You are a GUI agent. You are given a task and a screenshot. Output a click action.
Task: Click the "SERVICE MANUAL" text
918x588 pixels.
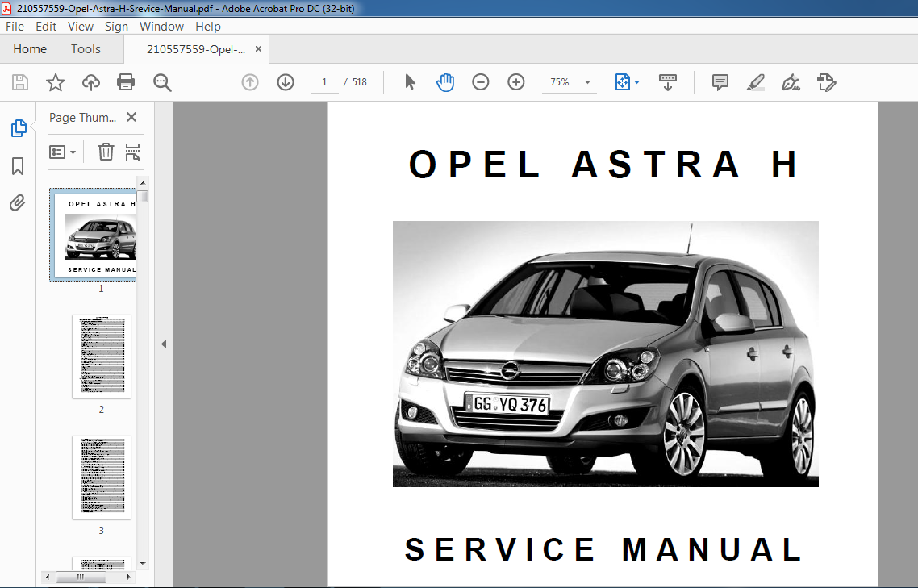(x=604, y=549)
